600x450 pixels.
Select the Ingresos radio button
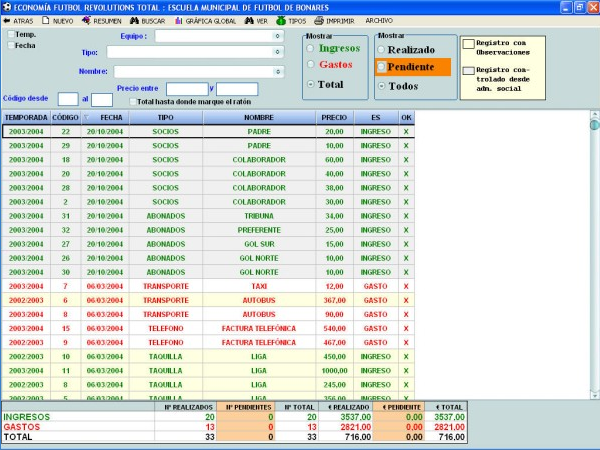click(x=311, y=48)
